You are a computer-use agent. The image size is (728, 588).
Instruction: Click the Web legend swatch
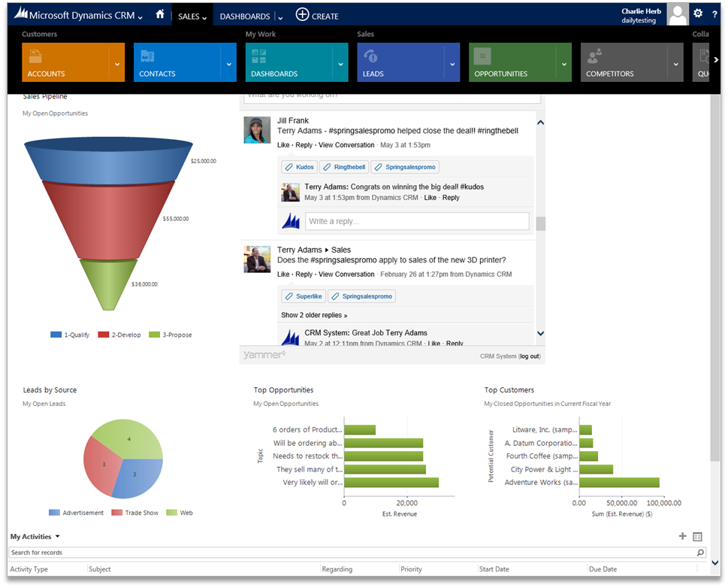(172, 513)
